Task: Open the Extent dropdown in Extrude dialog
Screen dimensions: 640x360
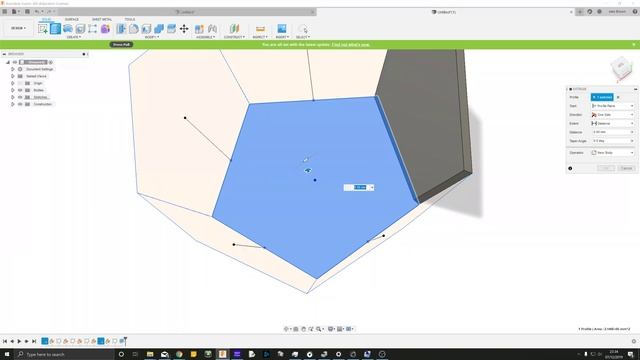Action: pyautogui.click(x=613, y=123)
